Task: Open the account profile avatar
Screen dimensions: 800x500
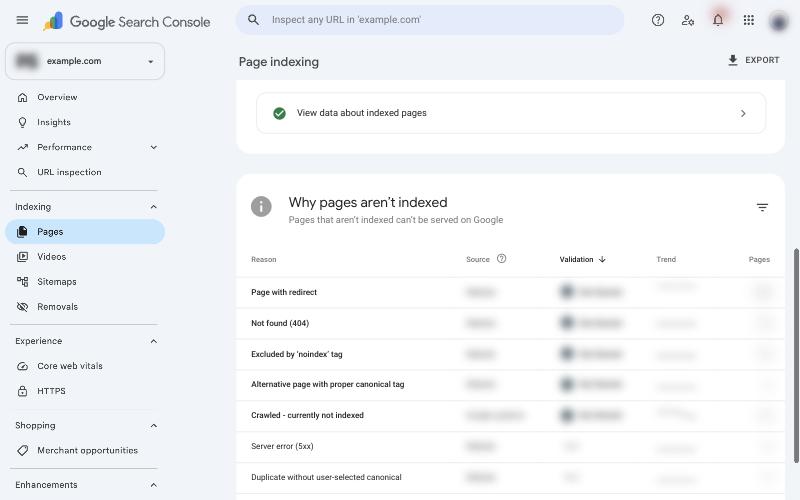Action: tap(779, 21)
